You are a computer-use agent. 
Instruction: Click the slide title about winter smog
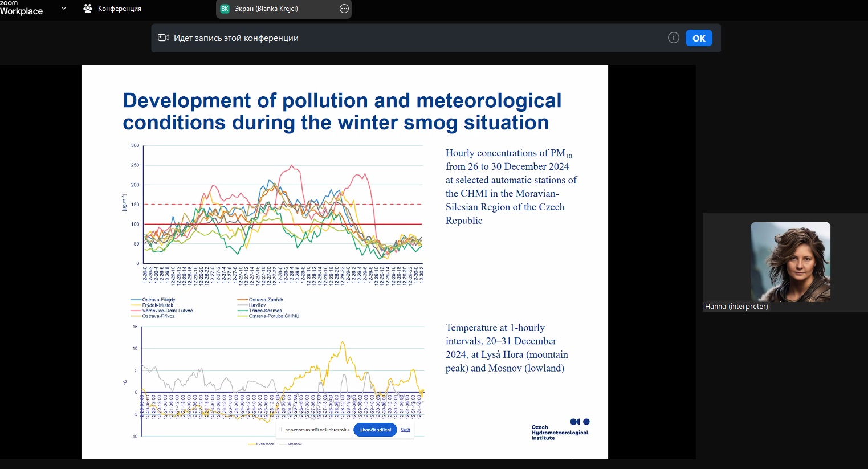(x=342, y=111)
